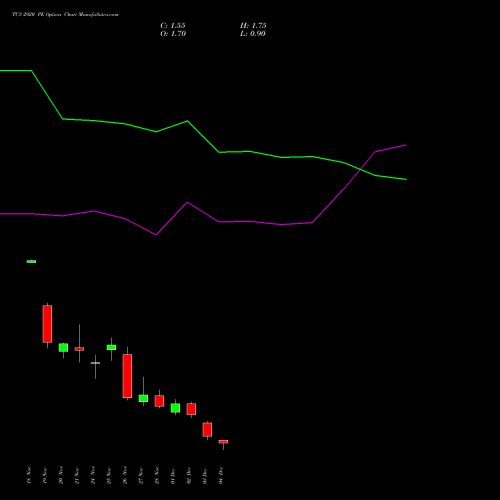The height and width of the screenshot is (500, 500).
Task: Click the tall red candle above 19 Nov
Action: pos(47,324)
